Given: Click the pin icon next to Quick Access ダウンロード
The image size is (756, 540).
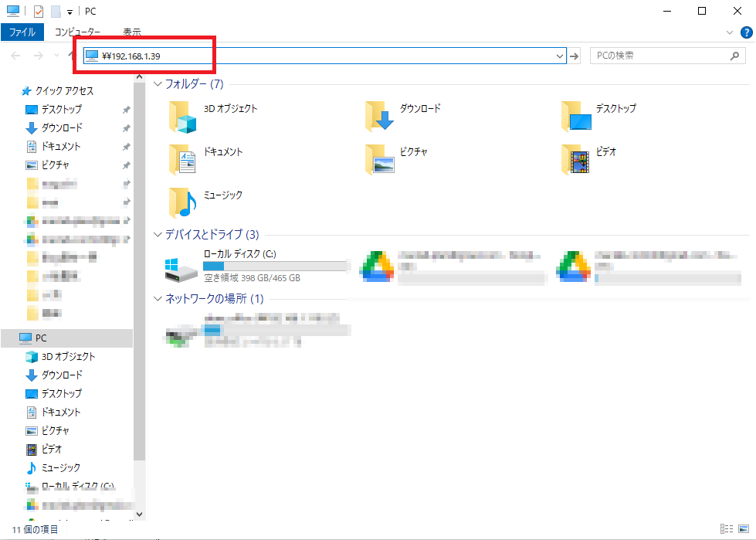Looking at the screenshot, I should coord(127,128).
